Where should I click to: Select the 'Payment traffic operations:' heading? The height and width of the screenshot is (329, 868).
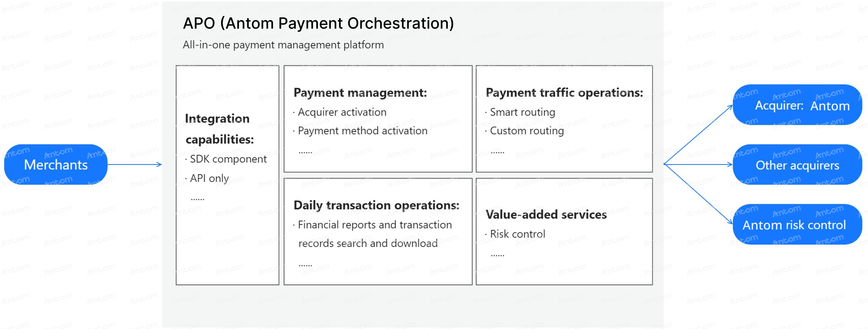point(564,93)
